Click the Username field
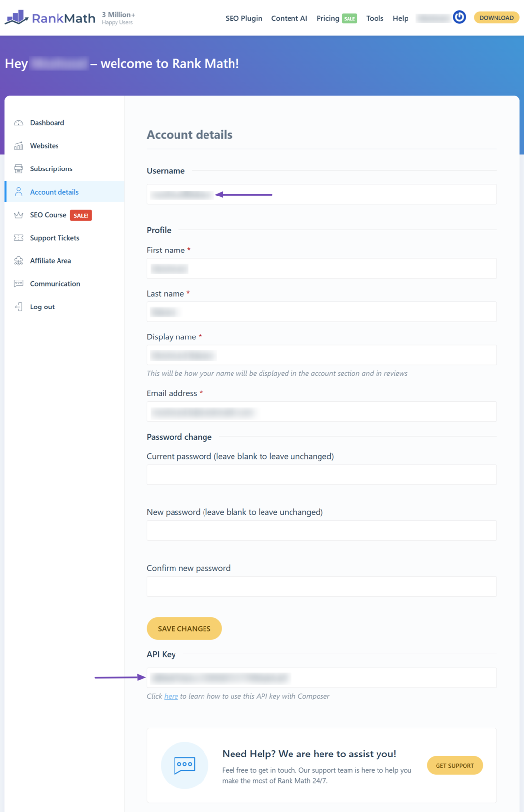 click(322, 195)
